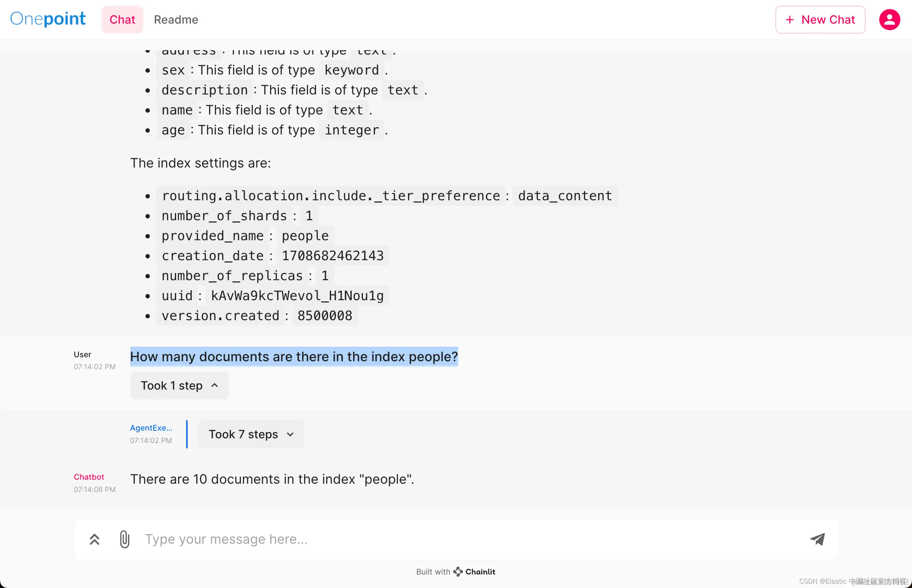The width and height of the screenshot is (912, 588).
Task: Click the 'keyword' type of sex field
Action: click(352, 70)
